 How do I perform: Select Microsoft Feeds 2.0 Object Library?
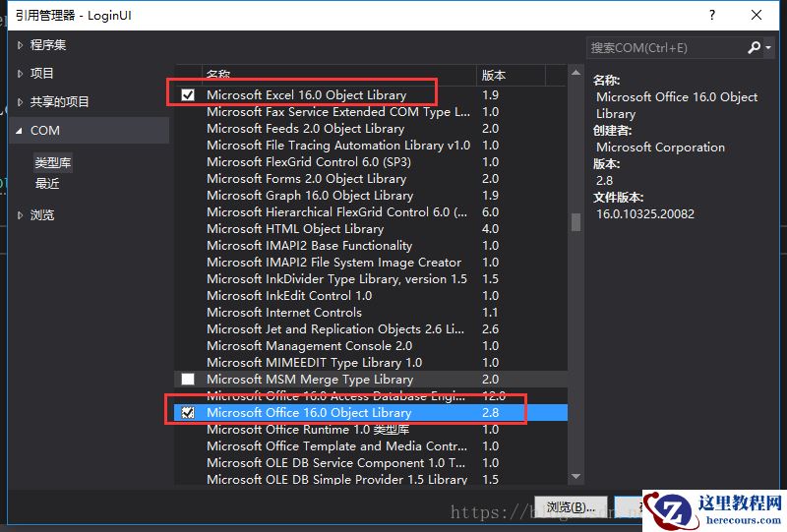coord(372,129)
